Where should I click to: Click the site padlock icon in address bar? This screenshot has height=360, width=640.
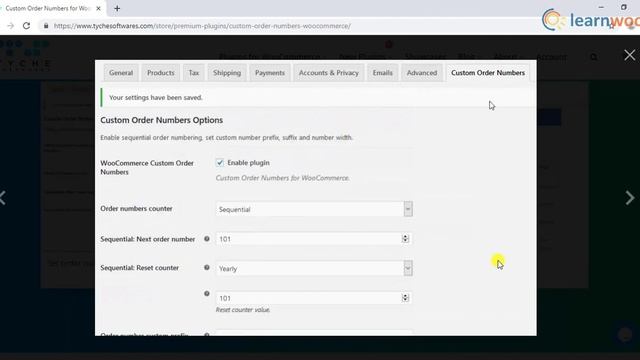(x=46, y=26)
